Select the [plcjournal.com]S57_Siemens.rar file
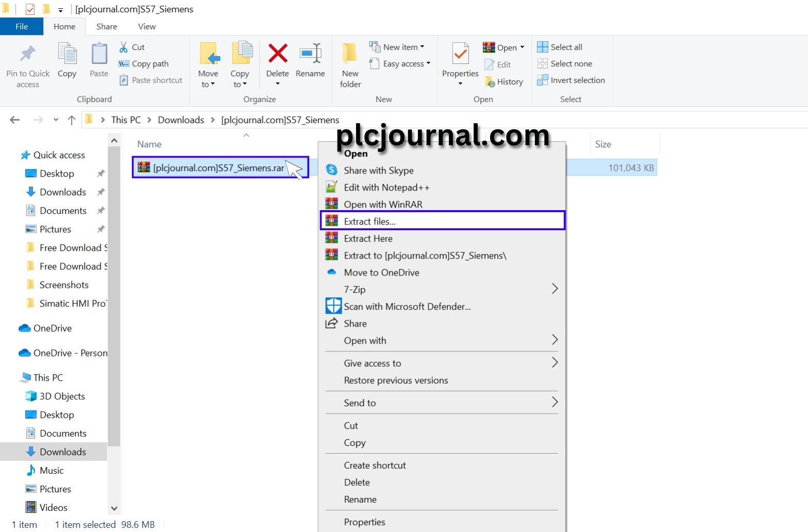Viewport: 808px width, 532px height. [220, 167]
